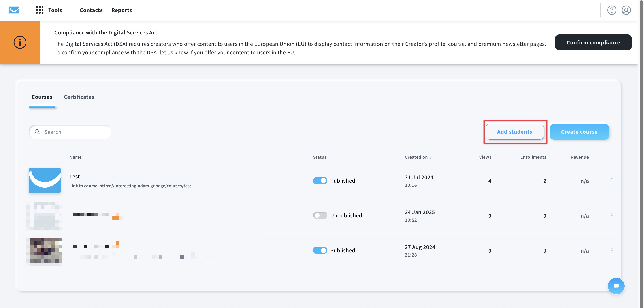
Task: Click the Compliance with the Digital Services Act heading
Action: tap(106, 32)
